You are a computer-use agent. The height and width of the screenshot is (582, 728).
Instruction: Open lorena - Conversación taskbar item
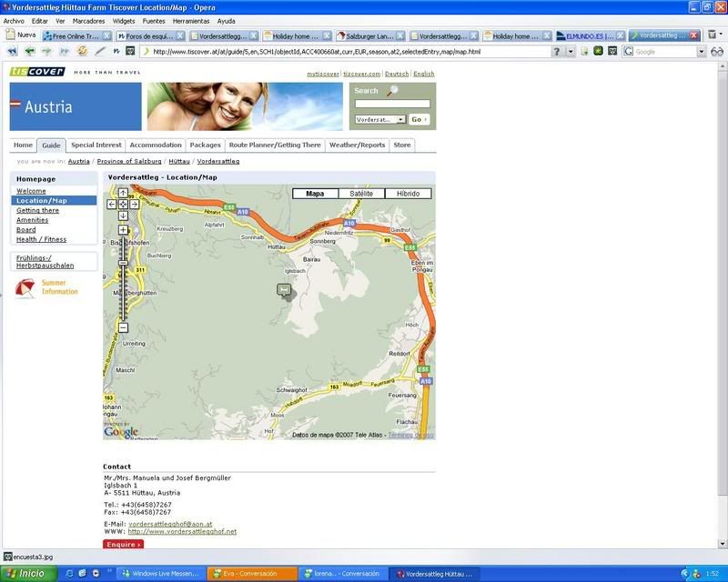[343, 574]
